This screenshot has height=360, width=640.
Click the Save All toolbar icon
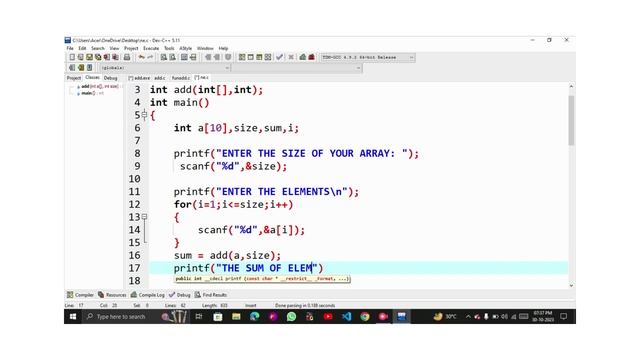(x=98, y=57)
